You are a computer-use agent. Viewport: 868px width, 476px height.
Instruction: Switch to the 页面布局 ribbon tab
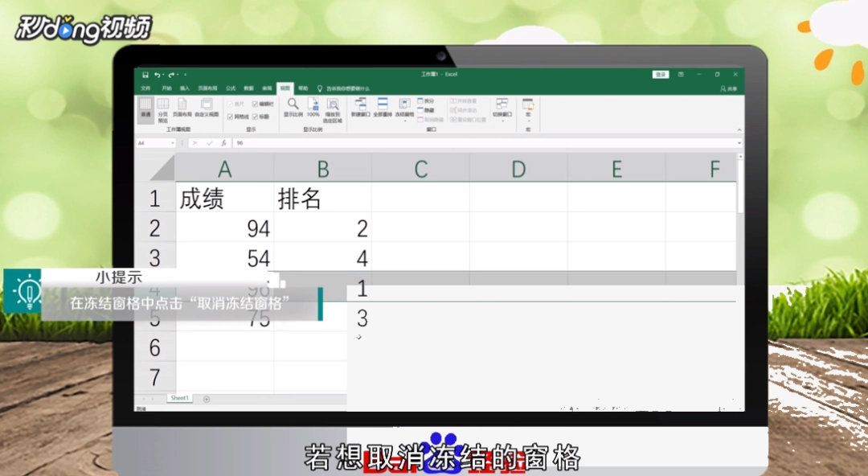[207, 88]
